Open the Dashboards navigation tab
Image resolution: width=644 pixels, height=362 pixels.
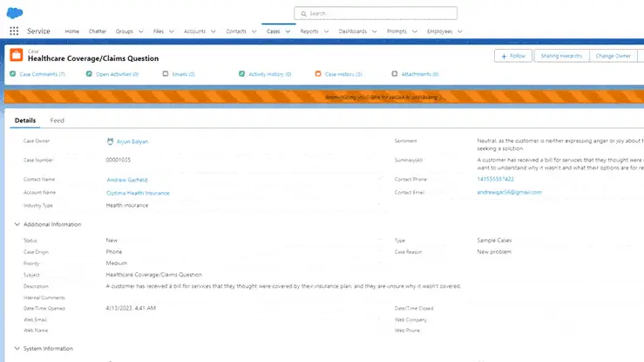coord(352,31)
